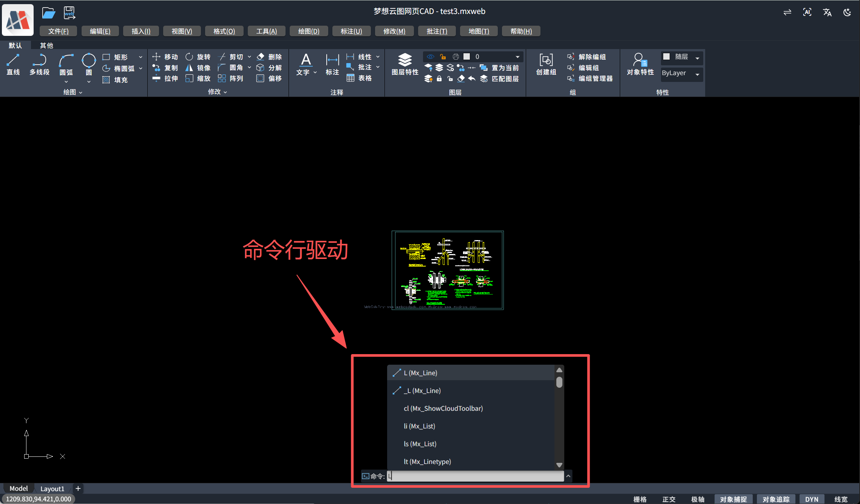
Task: Expand the Modify (修改) panel
Action: [218, 92]
